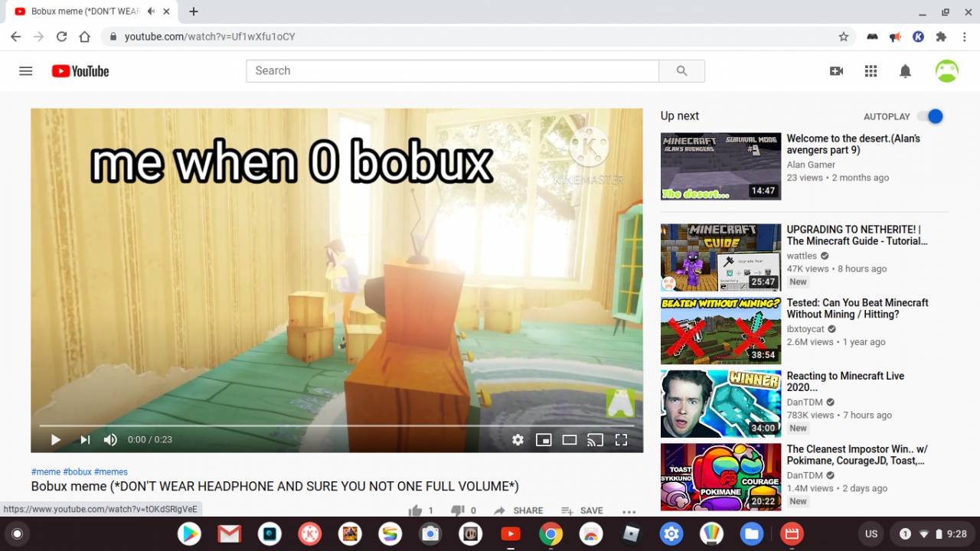
Task: Bookmark this page with the star
Action: (843, 37)
